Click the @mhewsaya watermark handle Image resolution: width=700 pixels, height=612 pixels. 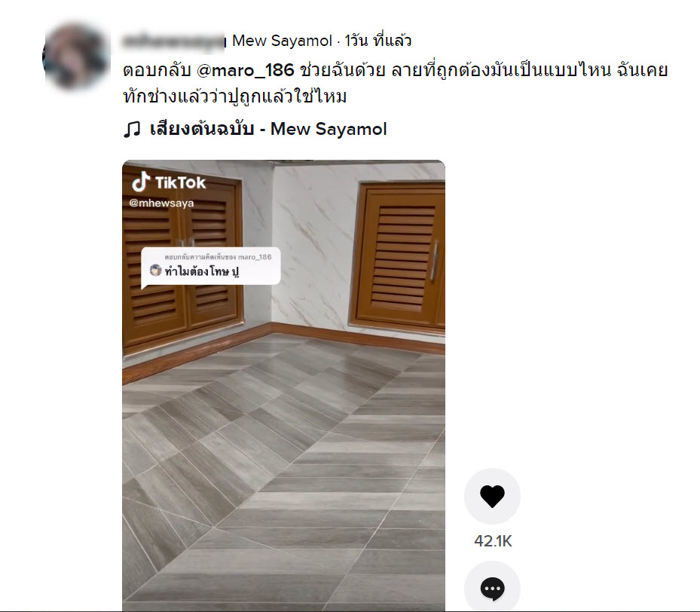pos(161,203)
